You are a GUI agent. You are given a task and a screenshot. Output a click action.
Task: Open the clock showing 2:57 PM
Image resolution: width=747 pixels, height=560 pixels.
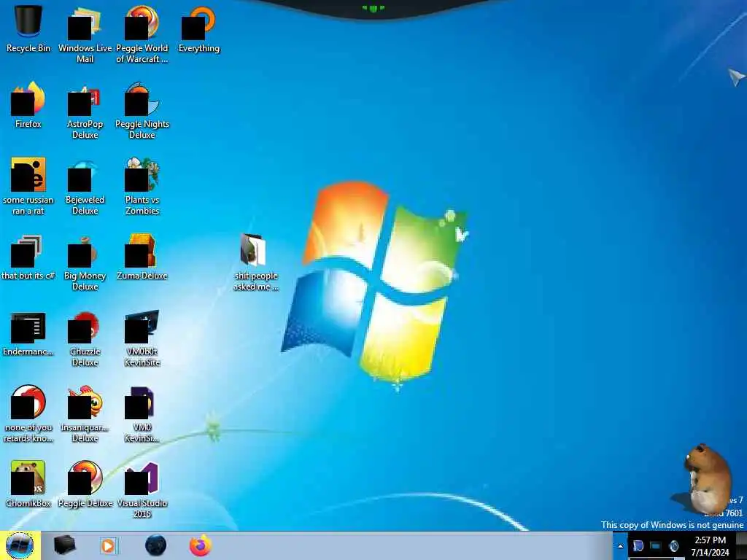pyautogui.click(x=710, y=546)
